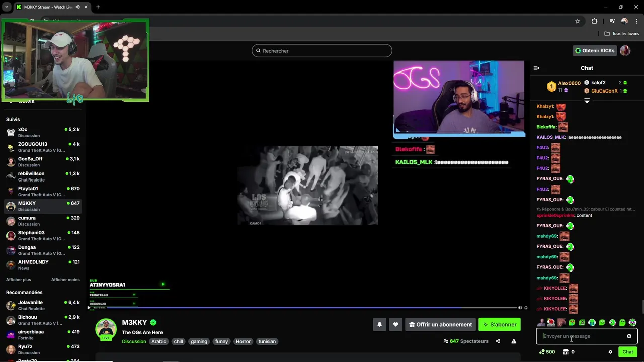Mute the stream player volume
This screenshot has width=644, height=362.
520,308
